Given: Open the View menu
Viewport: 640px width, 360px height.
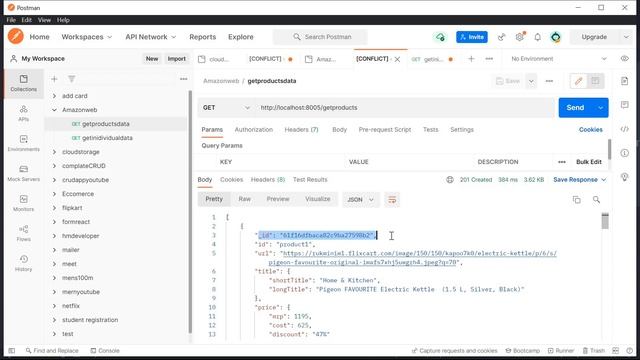Looking at the screenshot, I should pos(44,20).
